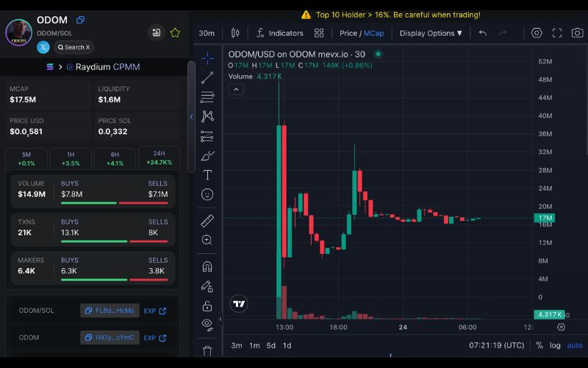Copy the ODOM token name
Screen dimensions: 588x368
80,20
